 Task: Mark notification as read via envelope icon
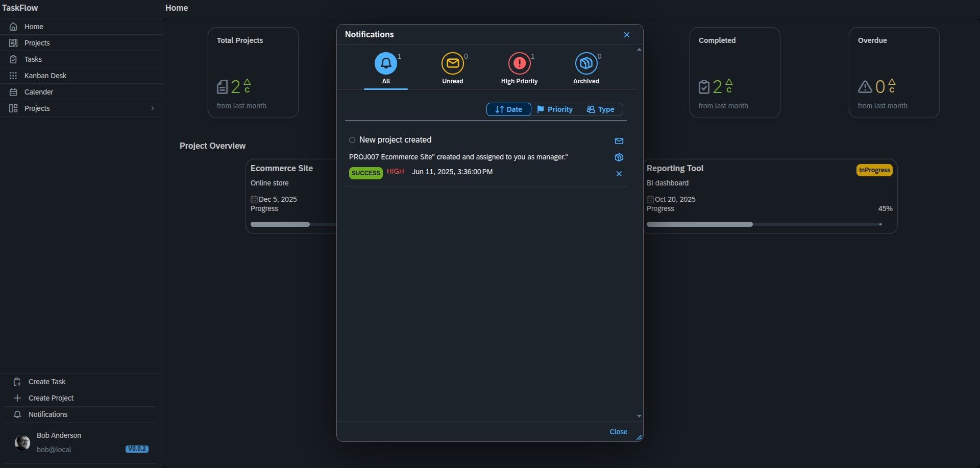point(619,141)
